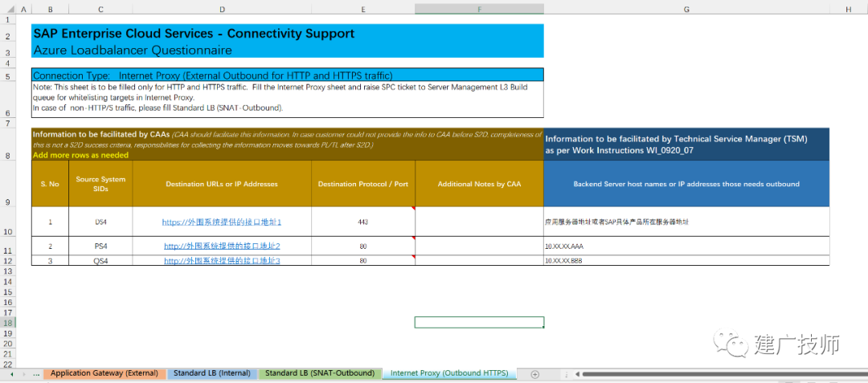Select the QS4 cell

[x=100, y=260]
